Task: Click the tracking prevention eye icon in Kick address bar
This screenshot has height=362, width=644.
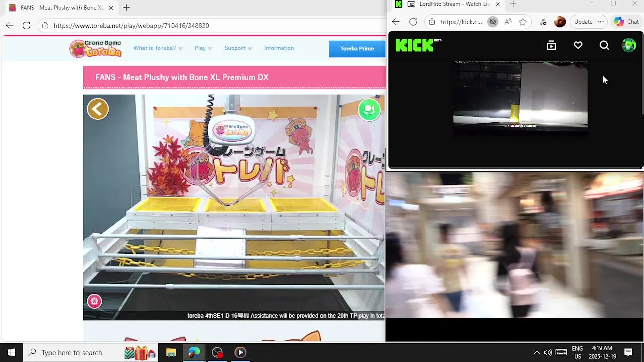Action: click(493, 22)
